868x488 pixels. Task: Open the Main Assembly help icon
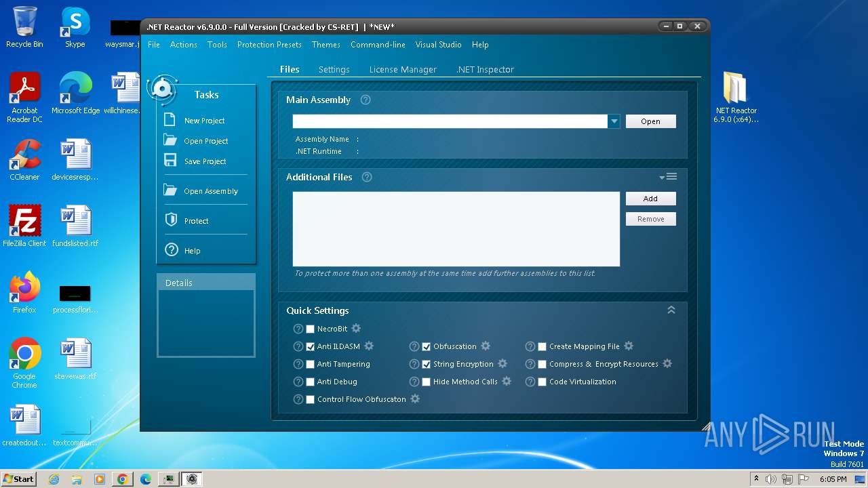(366, 100)
